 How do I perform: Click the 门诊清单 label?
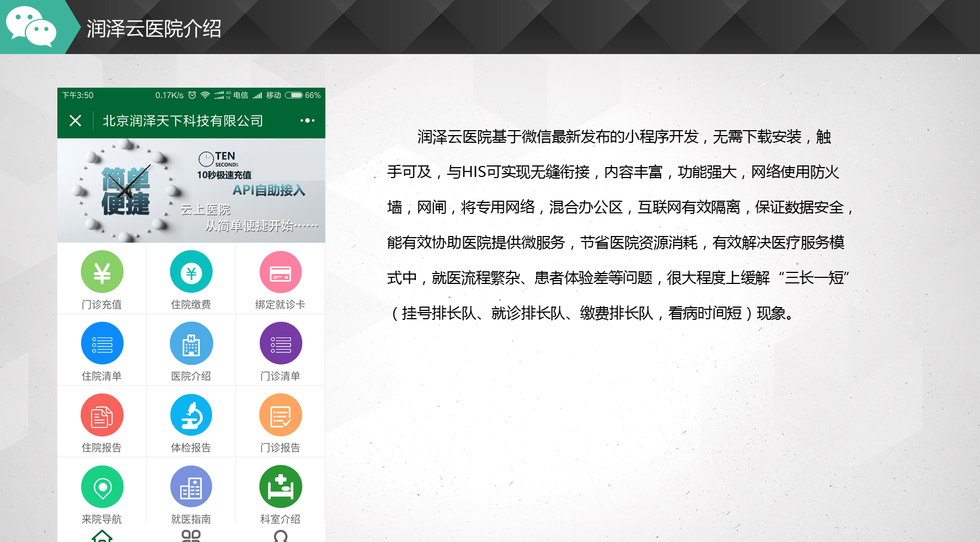click(x=281, y=376)
